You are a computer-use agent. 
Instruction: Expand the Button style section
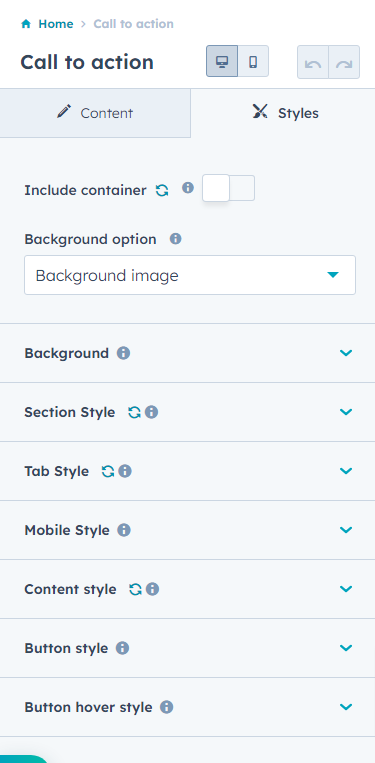[187, 648]
